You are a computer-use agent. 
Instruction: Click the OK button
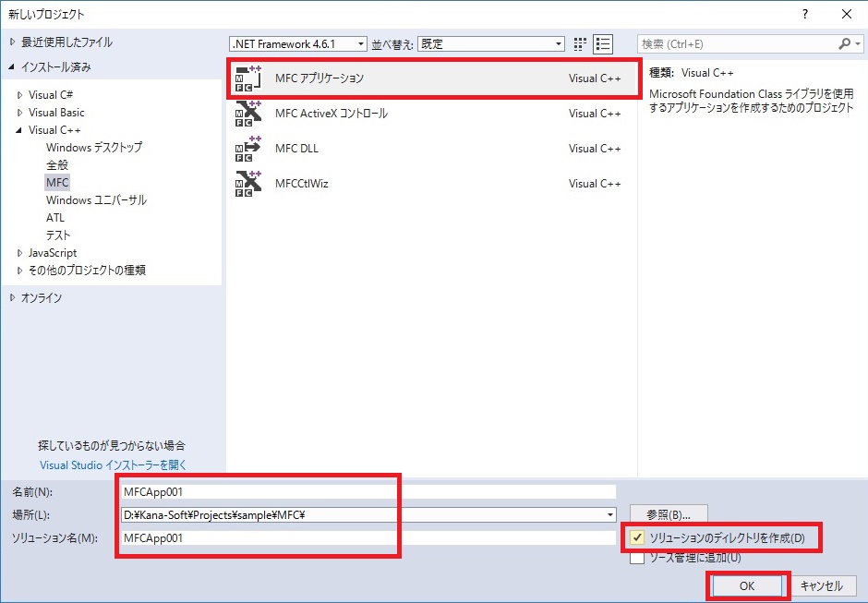click(747, 585)
